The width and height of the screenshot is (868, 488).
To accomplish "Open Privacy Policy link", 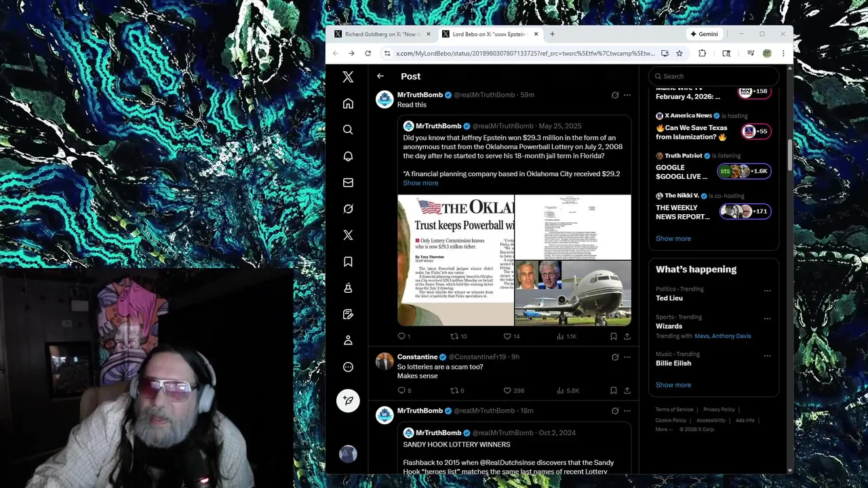I will pos(719,409).
